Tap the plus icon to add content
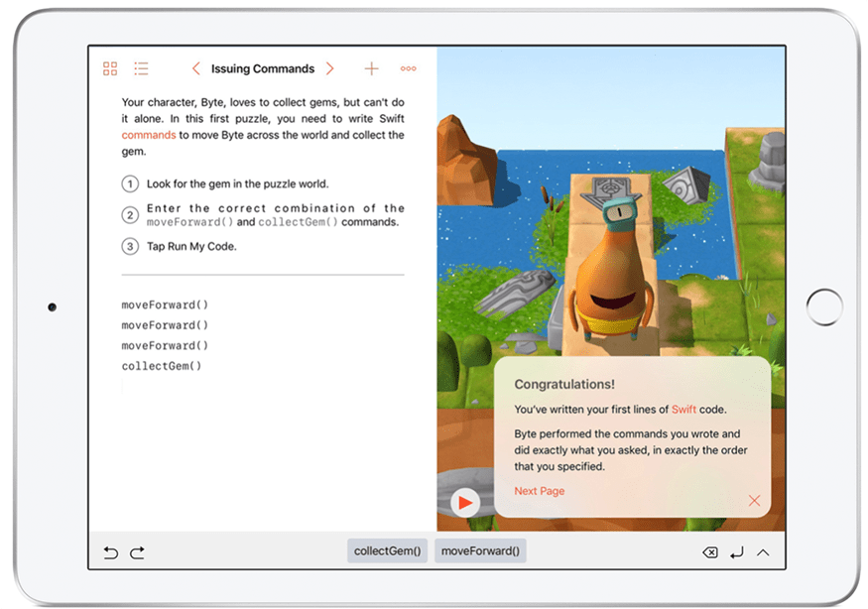This screenshot has height=609, width=868. click(371, 68)
